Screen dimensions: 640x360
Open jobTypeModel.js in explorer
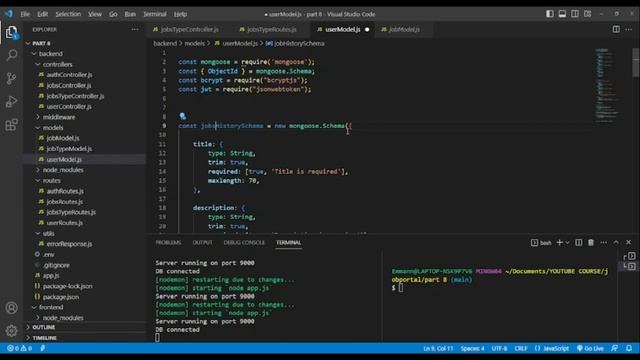pyautogui.click(x=69, y=149)
